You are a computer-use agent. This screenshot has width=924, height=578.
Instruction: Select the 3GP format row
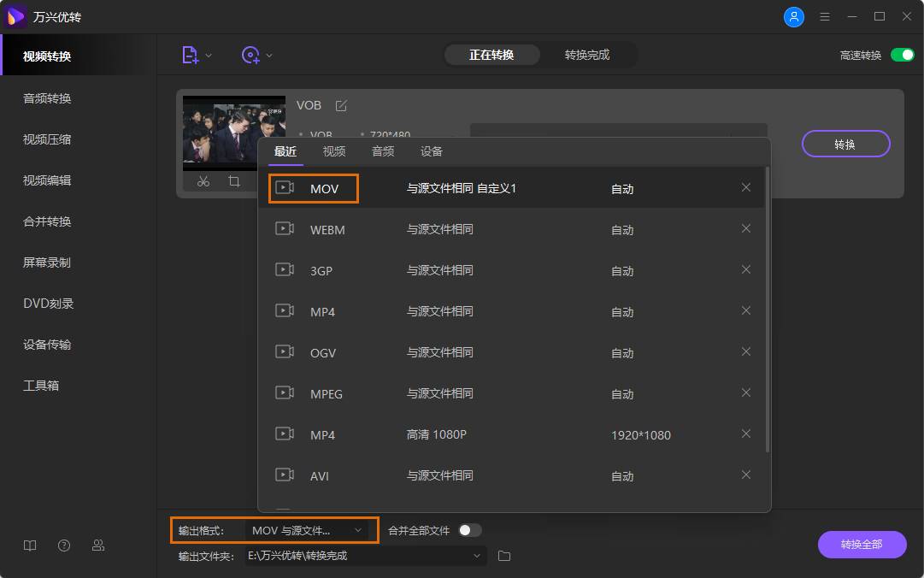tap(511, 269)
